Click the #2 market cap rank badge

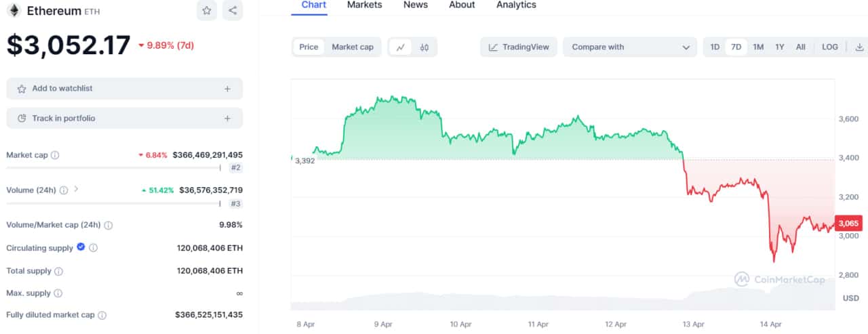click(x=236, y=167)
